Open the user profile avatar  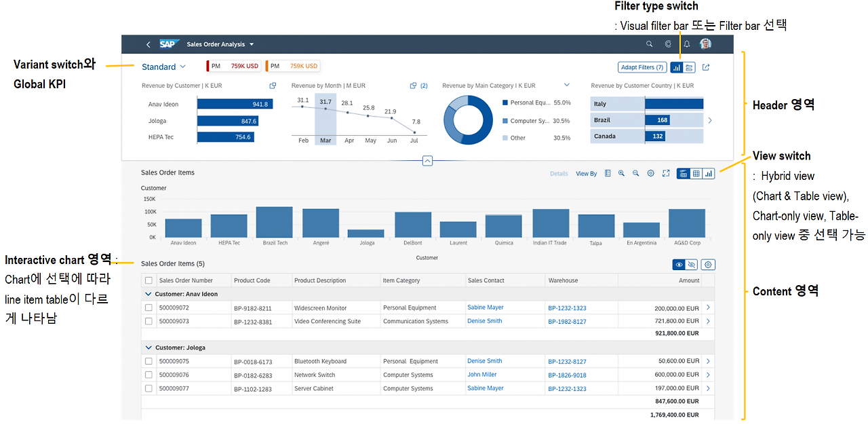[706, 44]
